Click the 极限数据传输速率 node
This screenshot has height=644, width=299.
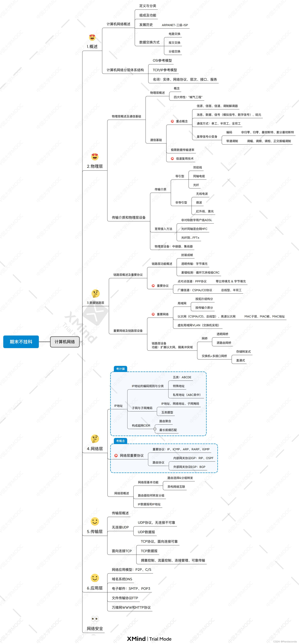click(x=182, y=150)
